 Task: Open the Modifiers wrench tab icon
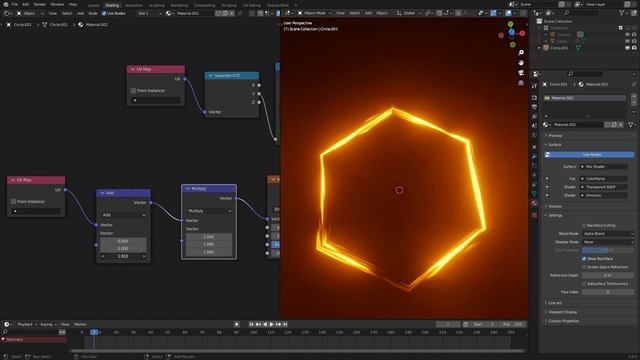click(x=534, y=156)
